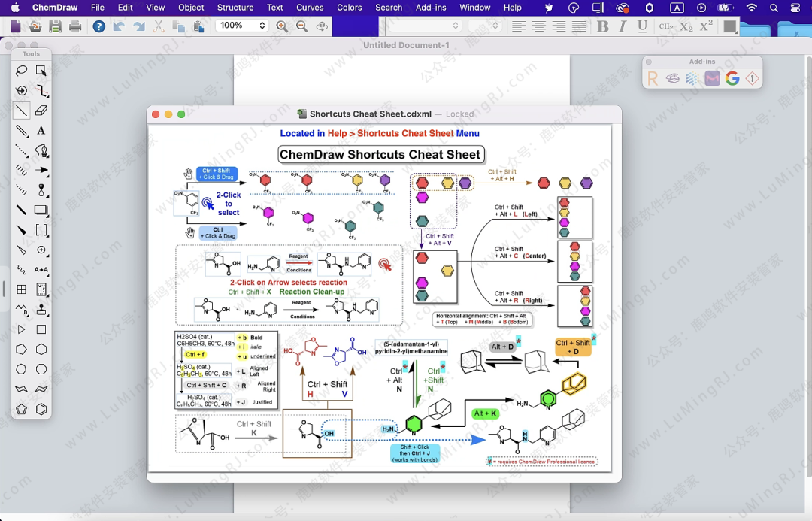Click the Google add-in icon
This screenshot has width=812, height=521.
coord(732,78)
